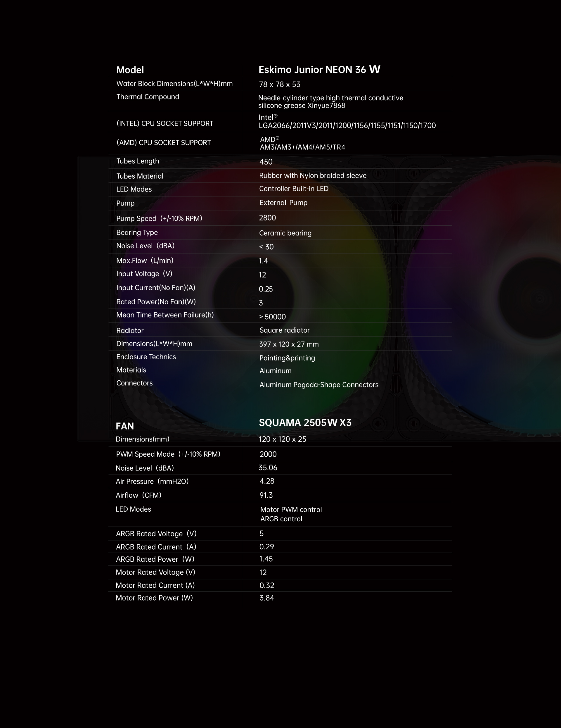Select the Water Block Dimensions value 78 x 78 x 53

click(280, 85)
